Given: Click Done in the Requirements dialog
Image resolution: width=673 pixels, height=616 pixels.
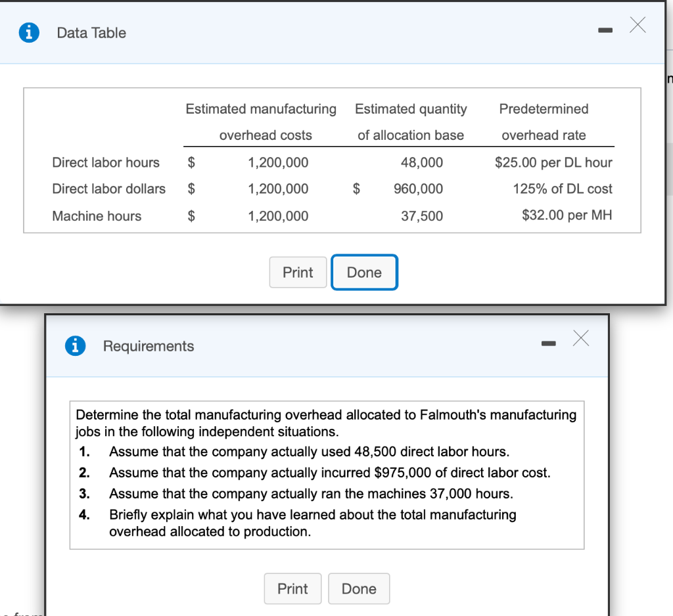Looking at the screenshot, I should (359, 588).
